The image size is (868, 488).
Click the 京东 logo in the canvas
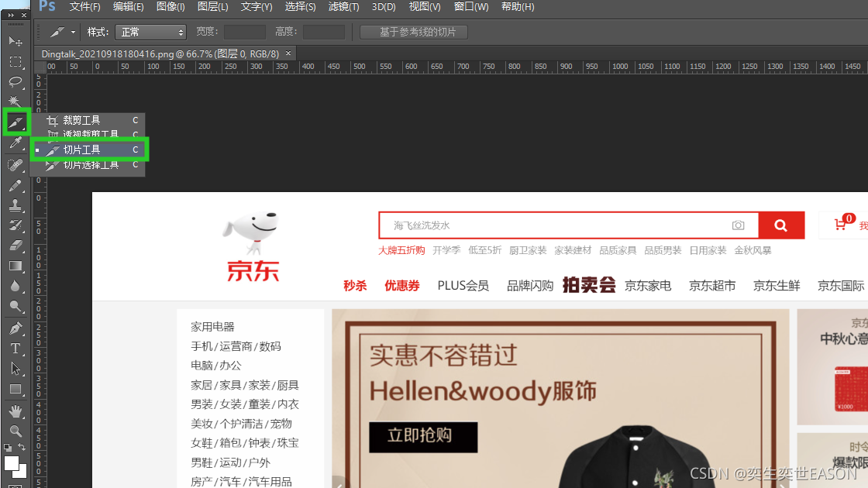pos(253,247)
